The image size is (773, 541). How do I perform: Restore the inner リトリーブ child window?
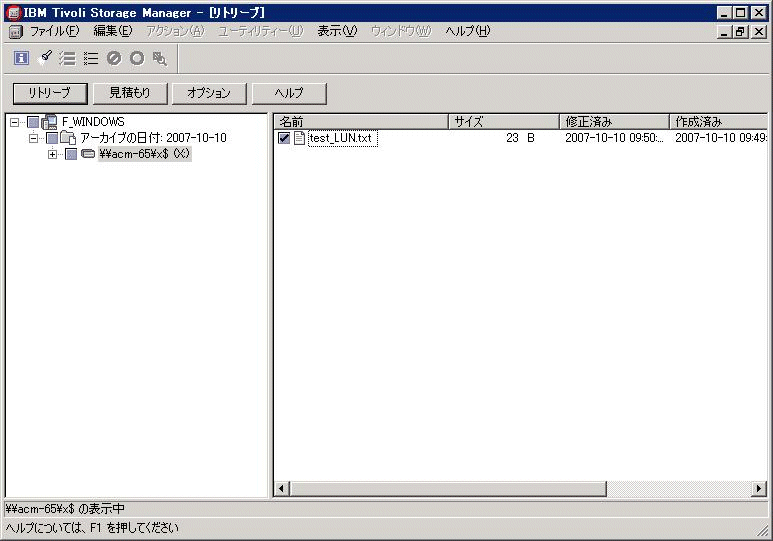pyautogui.click(x=740, y=32)
